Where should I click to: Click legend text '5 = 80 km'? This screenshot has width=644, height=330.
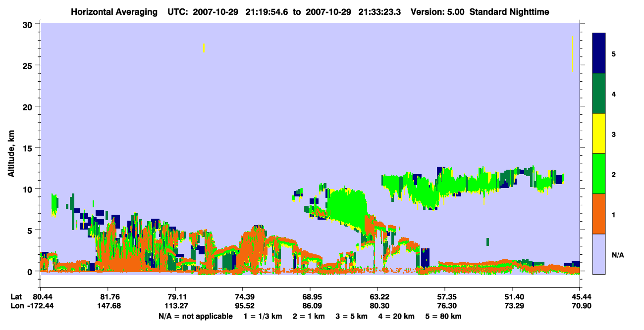(x=444, y=316)
